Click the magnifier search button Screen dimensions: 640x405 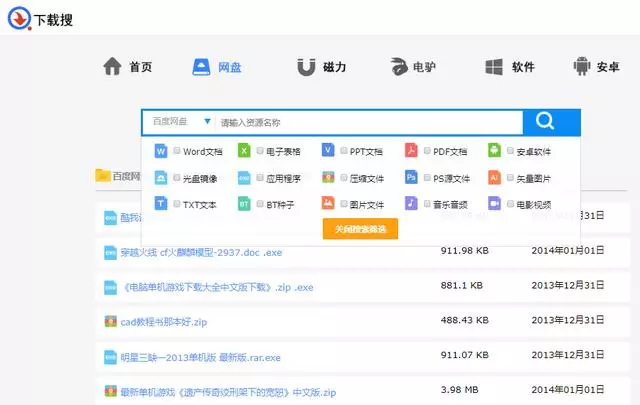click(551, 122)
